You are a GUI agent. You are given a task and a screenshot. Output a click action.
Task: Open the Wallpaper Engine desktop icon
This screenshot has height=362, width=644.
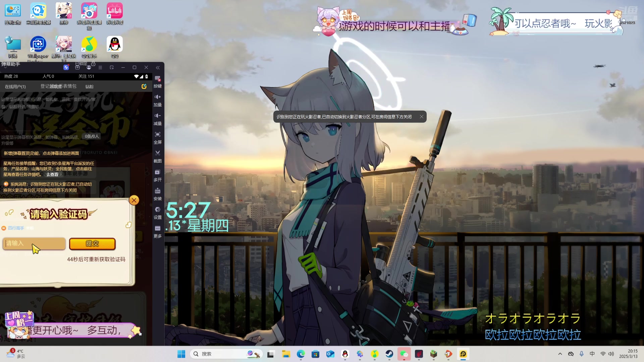(38, 49)
